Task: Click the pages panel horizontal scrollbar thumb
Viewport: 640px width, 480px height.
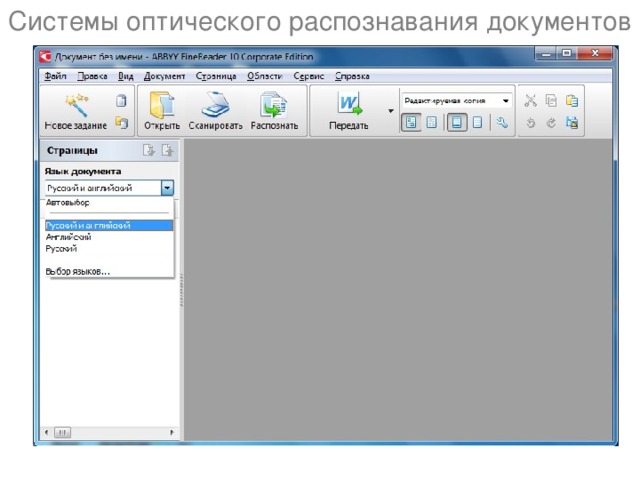Action: (x=62, y=432)
